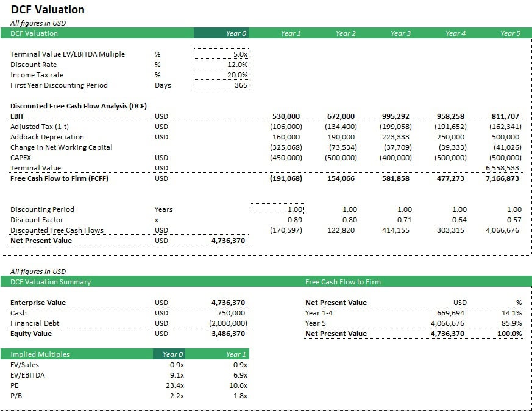Select Equity Value 3,486,370
This screenshot has height=411, width=532.
(x=228, y=334)
